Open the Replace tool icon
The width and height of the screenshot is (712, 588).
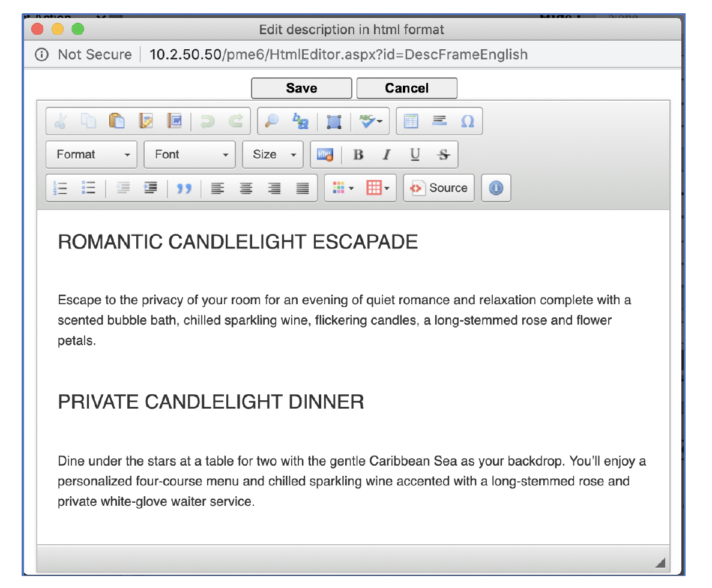click(300, 121)
